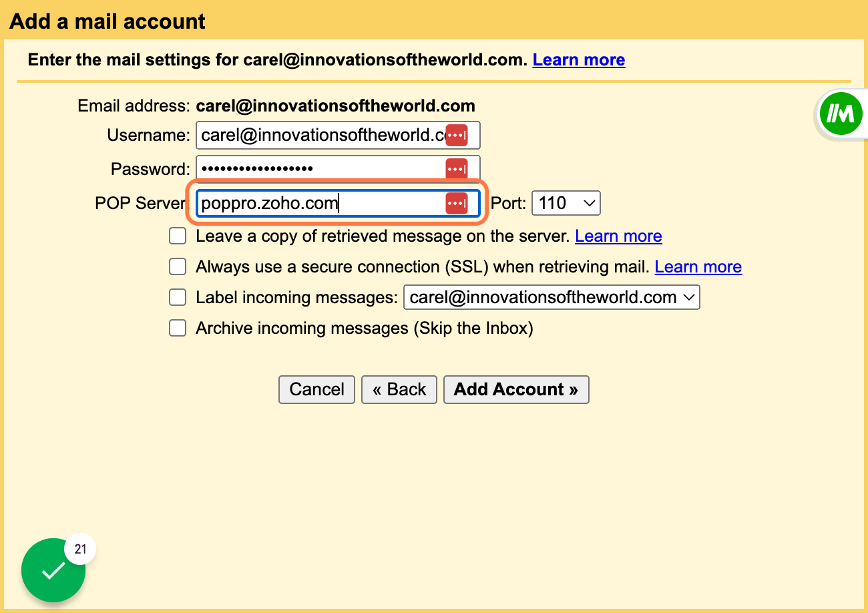Click the password manager icon in Username field
This screenshot has height=613, width=868.
[457, 135]
